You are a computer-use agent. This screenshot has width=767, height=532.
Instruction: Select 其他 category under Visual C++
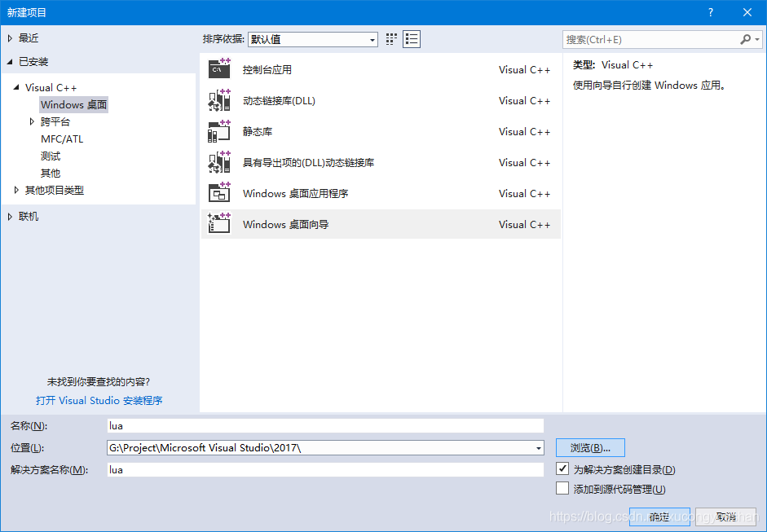click(x=51, y=173)
